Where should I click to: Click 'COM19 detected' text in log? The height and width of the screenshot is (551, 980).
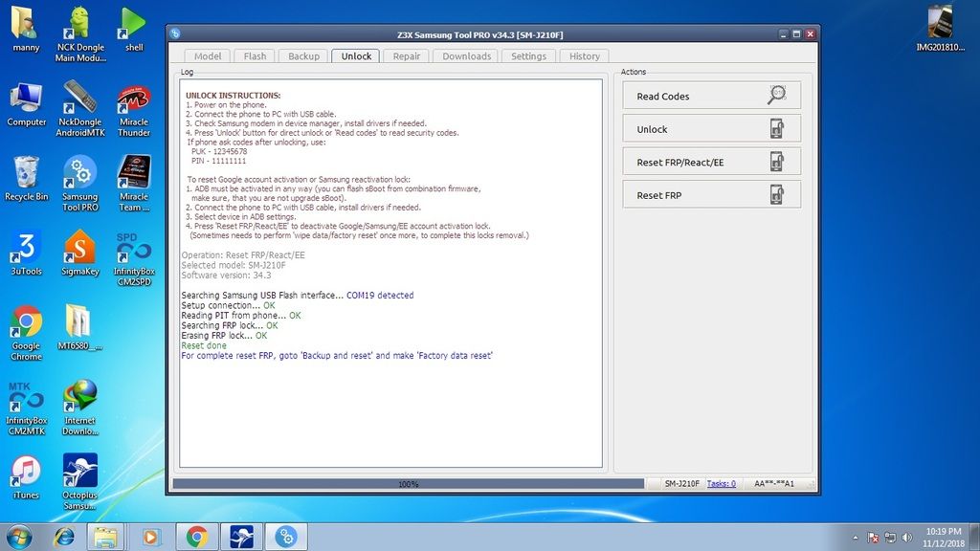point(380,295)
